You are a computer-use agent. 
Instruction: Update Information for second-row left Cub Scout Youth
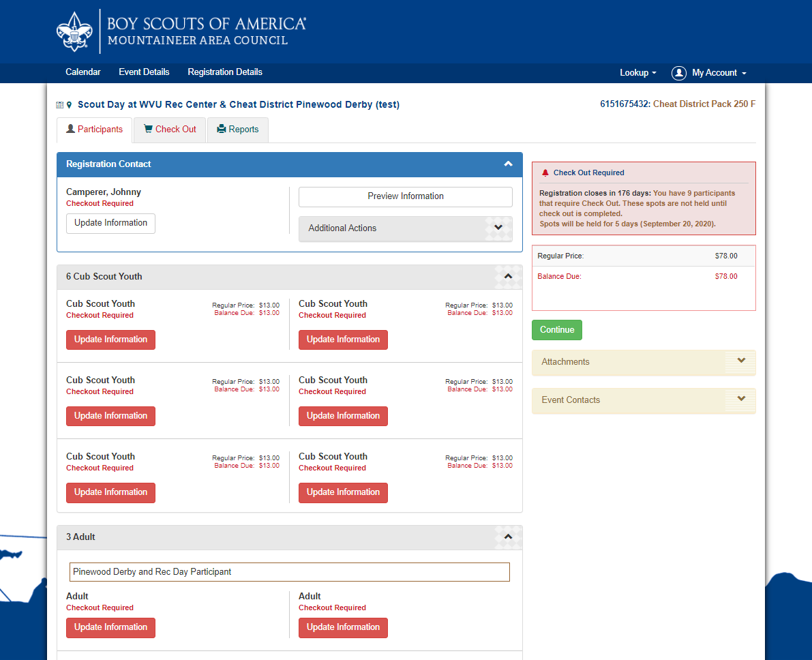[111, 416]
